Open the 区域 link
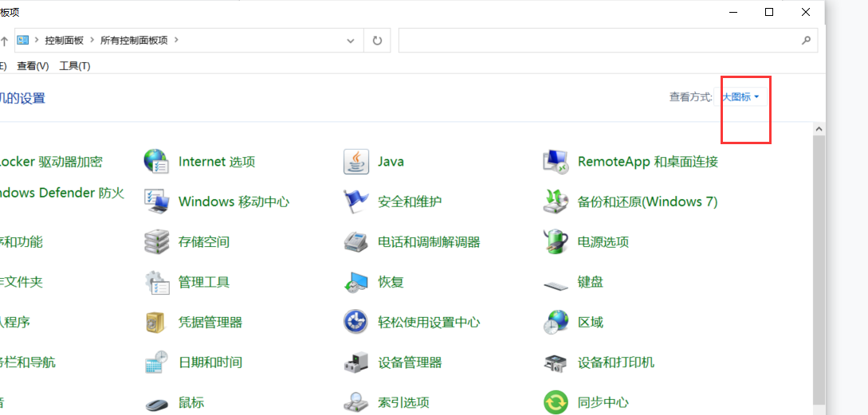 point(590,322)
